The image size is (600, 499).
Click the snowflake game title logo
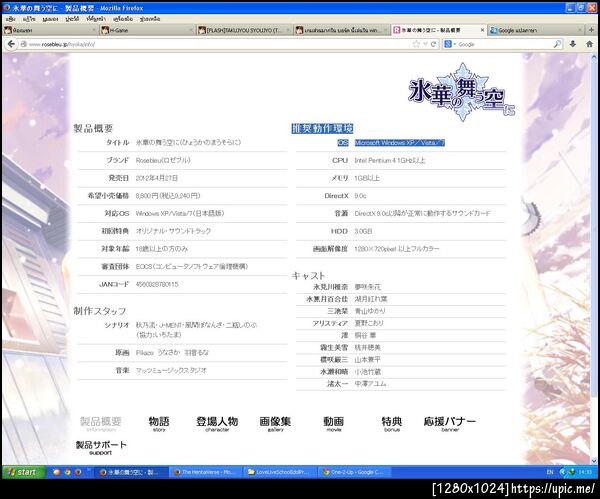(x=462, y=92)
